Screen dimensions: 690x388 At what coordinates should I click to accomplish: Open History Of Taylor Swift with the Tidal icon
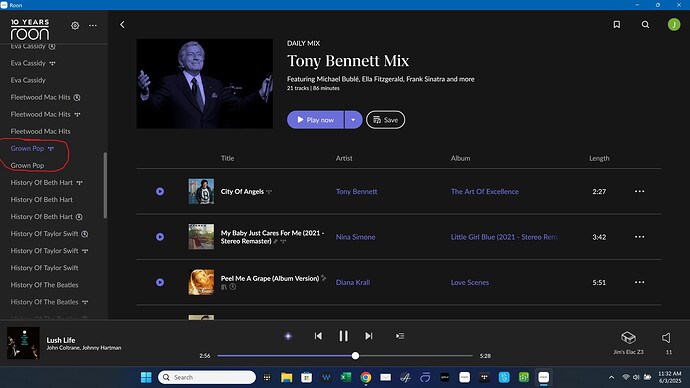(x=49, y=251)
